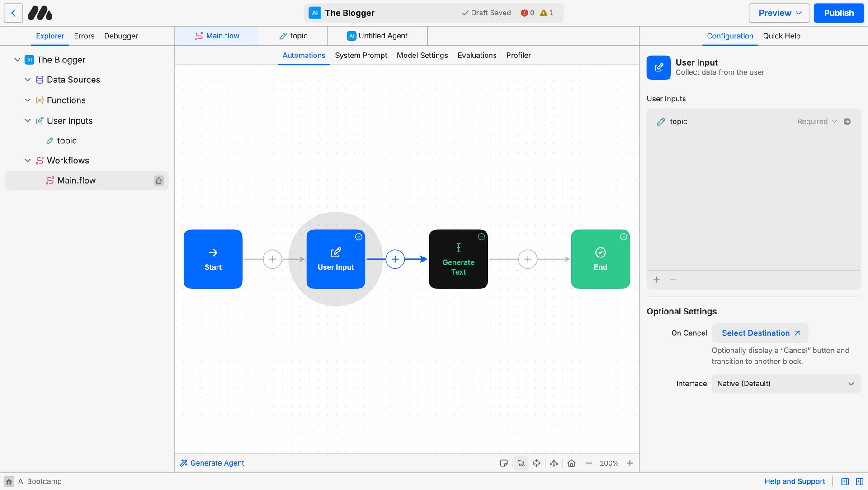Screen dimensions: 868x490
Task: Open the topic input arrow icon
Action: [x=847, y=122]
